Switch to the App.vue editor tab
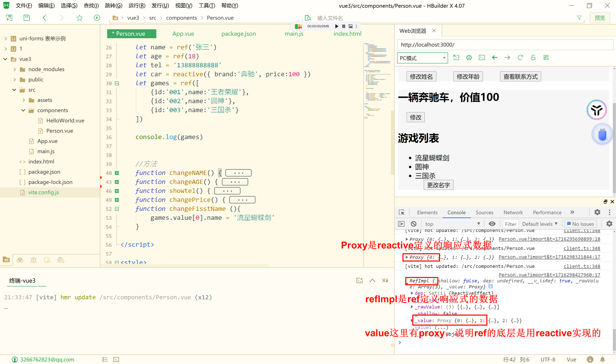616x364 pixels. tap(183, 34)
